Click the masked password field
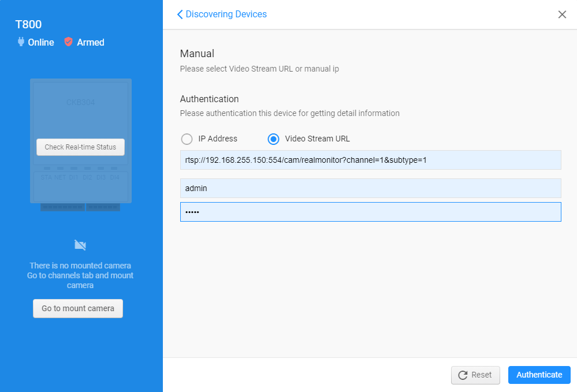The width and height of the screenshot is (577, 392). [370, 211]
